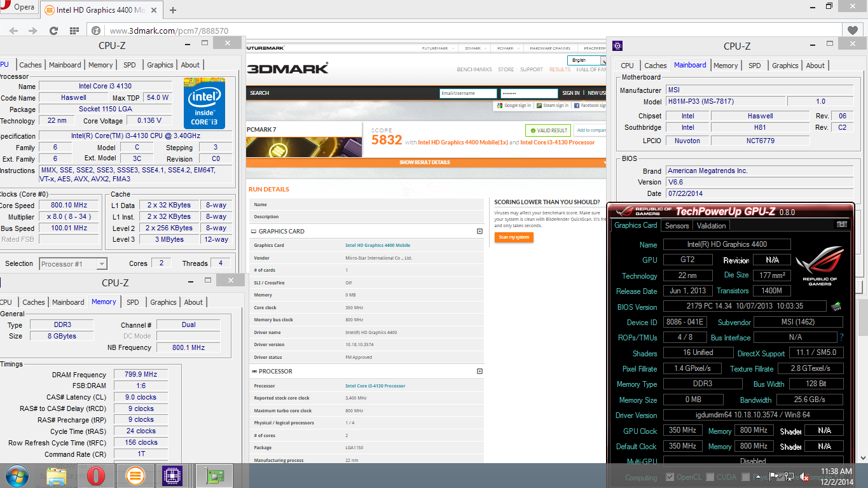The width and height of the screenshot is (868, 488).
Task: Click the Sign In button
Action: pyautogui.click(x=571, y=93)
